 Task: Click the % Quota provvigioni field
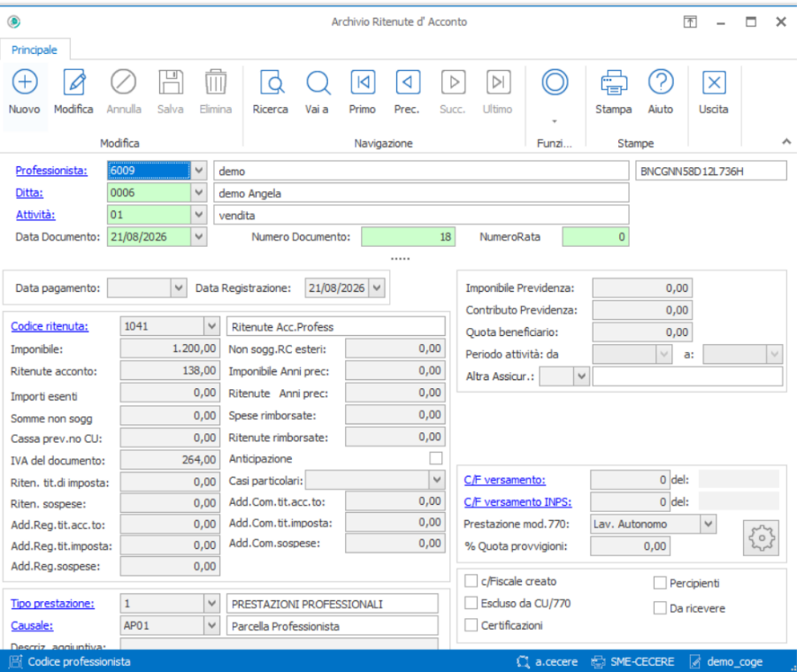point(630,546)
